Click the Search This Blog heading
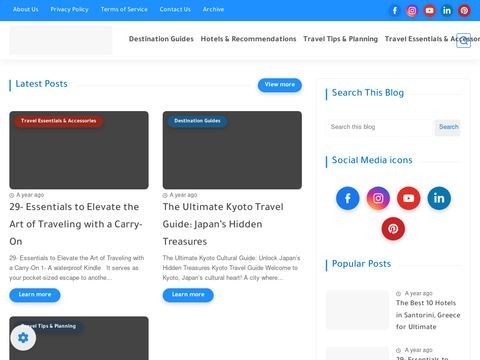480x360 pixels. click(x=368, y=93)
